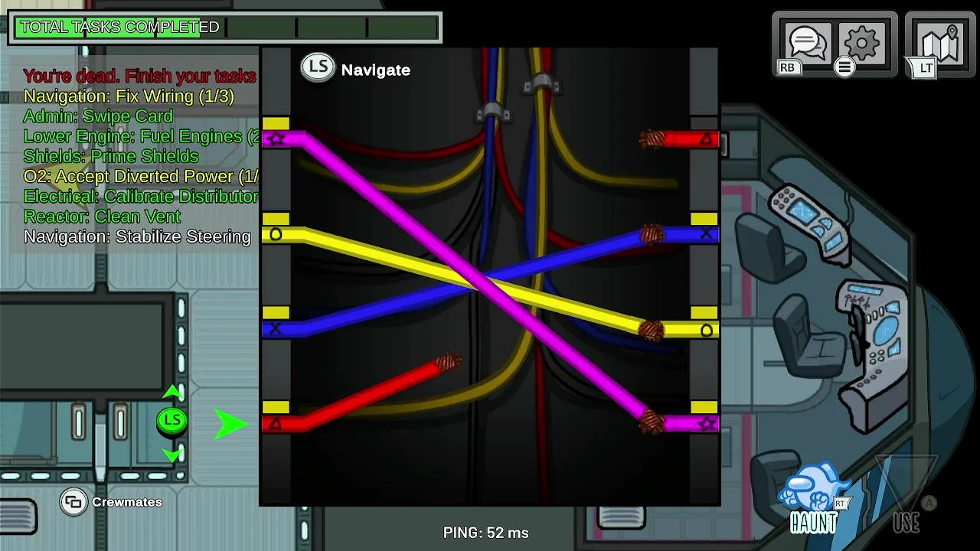Screen dimensions: 980x551
Task: Select 'Shields: Prime Shields' task
Action: 111,156
